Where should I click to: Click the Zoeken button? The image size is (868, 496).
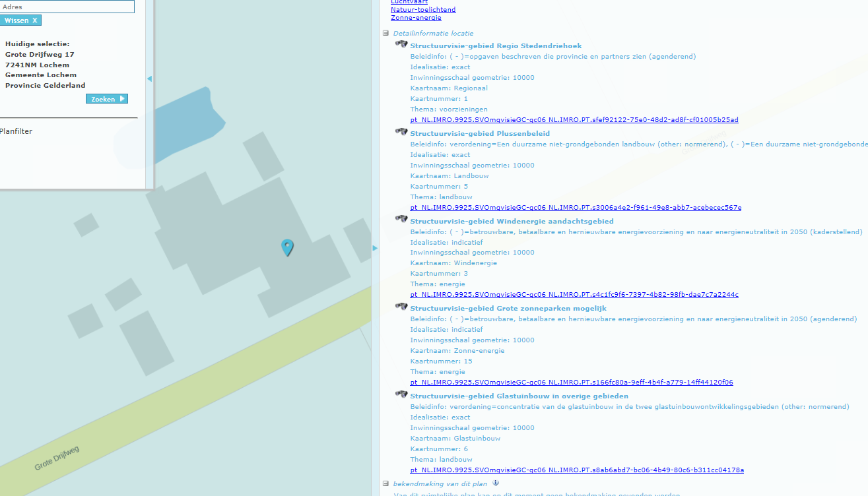107,99
